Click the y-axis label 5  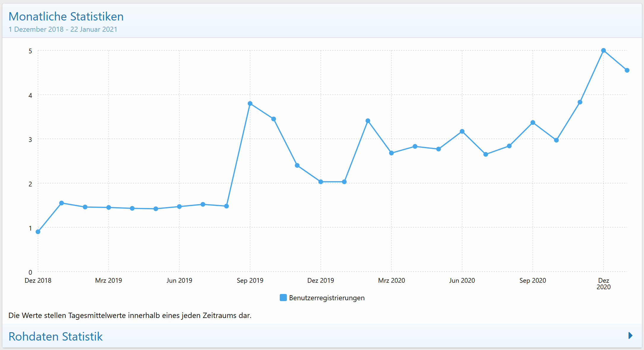(30, 51)
